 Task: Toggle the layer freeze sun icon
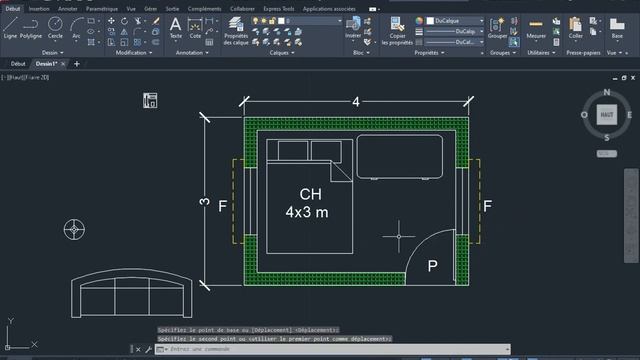click(264, 21)
